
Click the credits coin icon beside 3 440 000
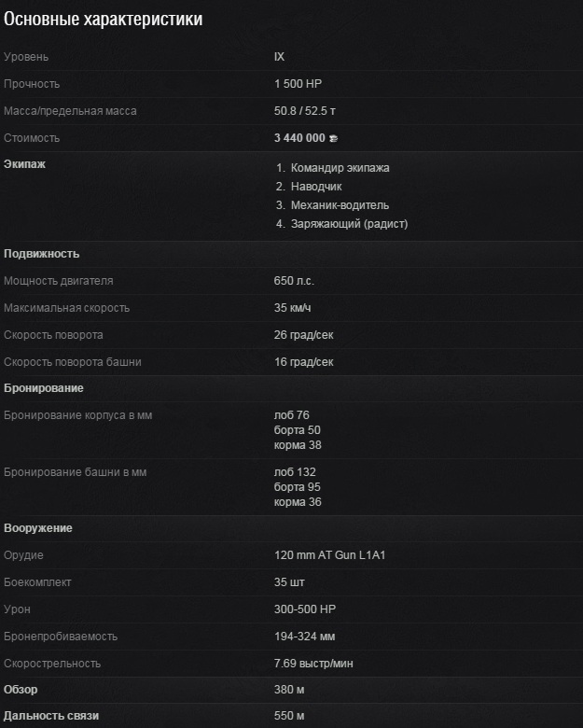(x=333, y=138)
